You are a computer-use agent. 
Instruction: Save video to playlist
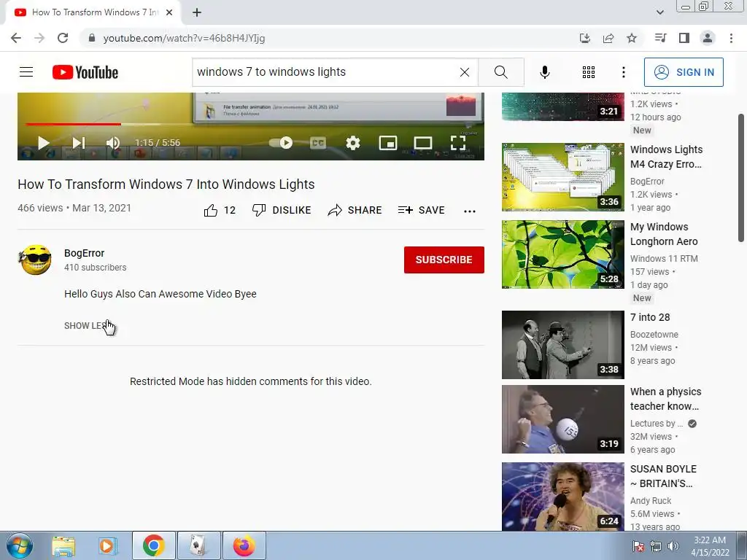(x=421, y=210)
